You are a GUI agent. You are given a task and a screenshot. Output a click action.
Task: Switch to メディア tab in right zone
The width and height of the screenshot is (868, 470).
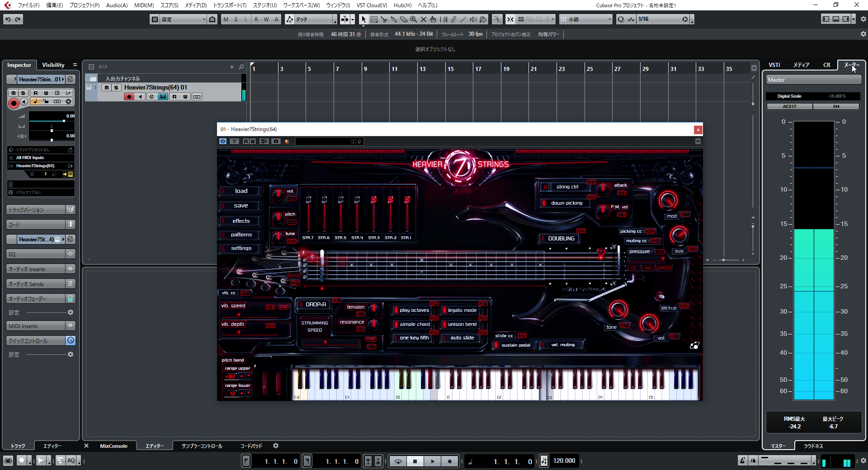coord(801,65)
